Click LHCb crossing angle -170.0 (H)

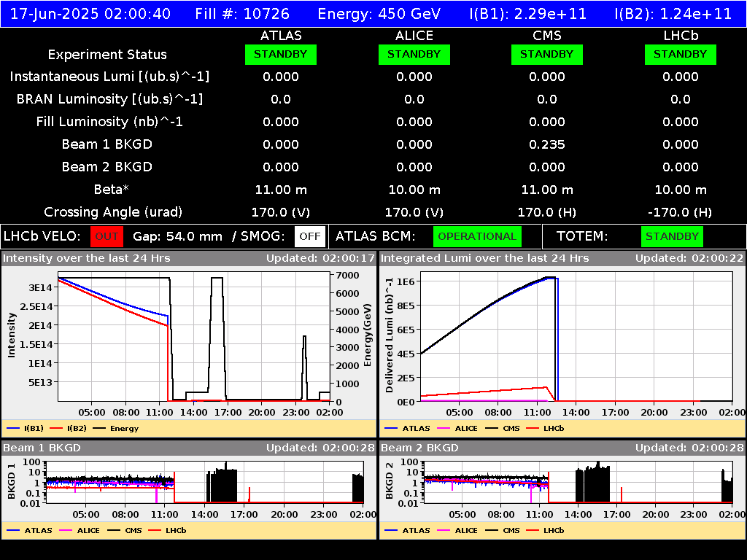point(681,212)
